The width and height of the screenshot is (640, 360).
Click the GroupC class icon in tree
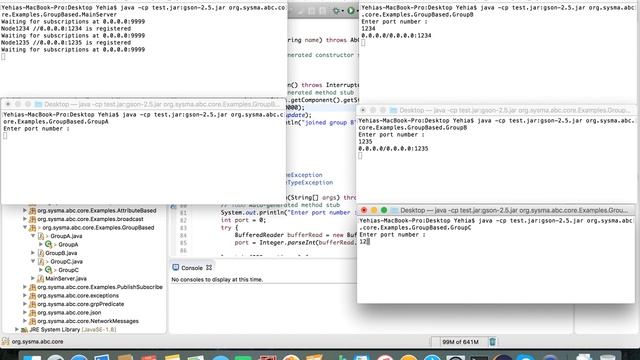pyautogui.click(x=49, y=270)
